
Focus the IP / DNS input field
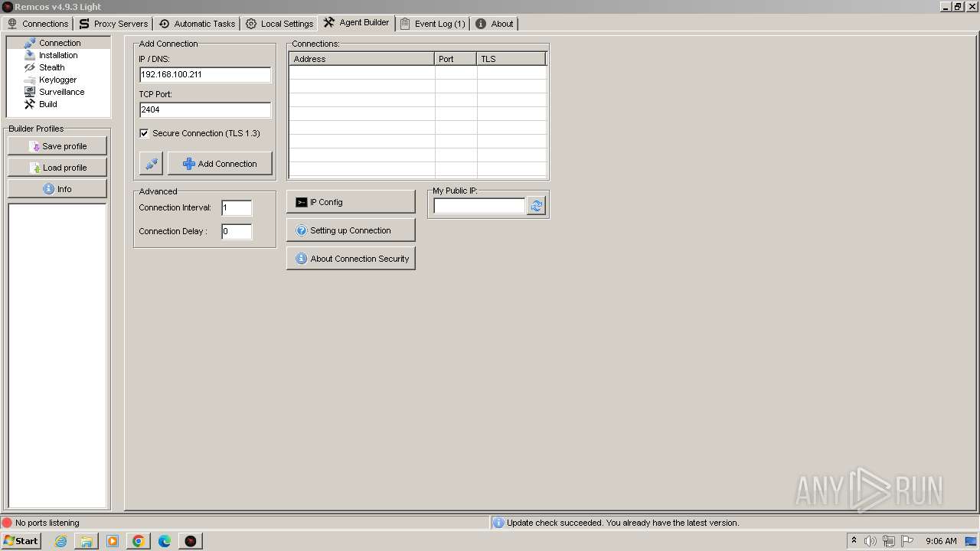tap(205, 75)
